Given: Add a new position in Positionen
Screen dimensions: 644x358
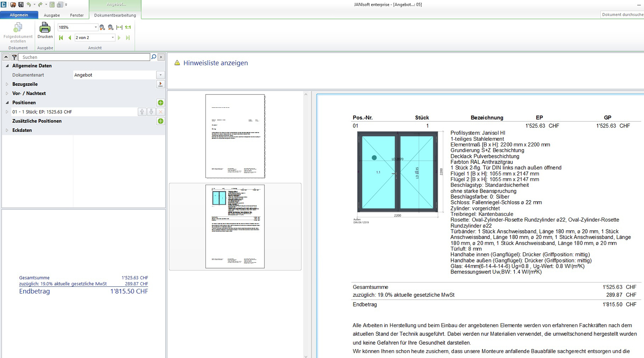Looking at the screenshot, I should (x=161, y=103).
